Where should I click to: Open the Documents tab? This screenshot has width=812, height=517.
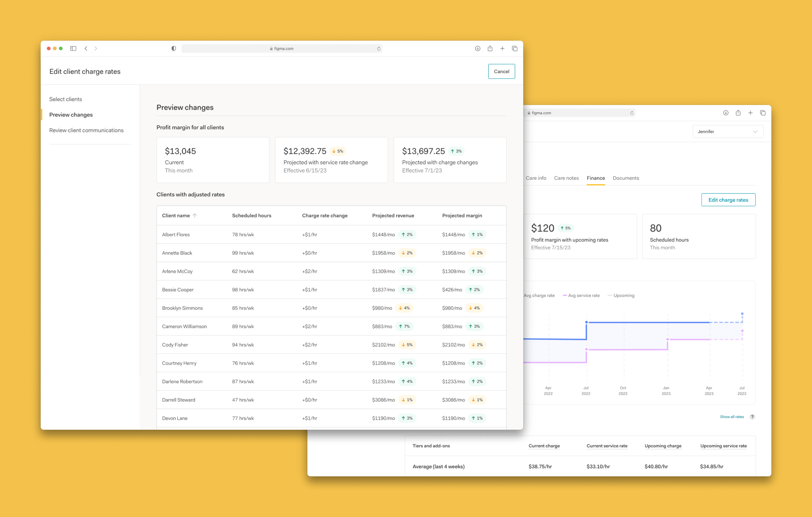tap(626, 178)
